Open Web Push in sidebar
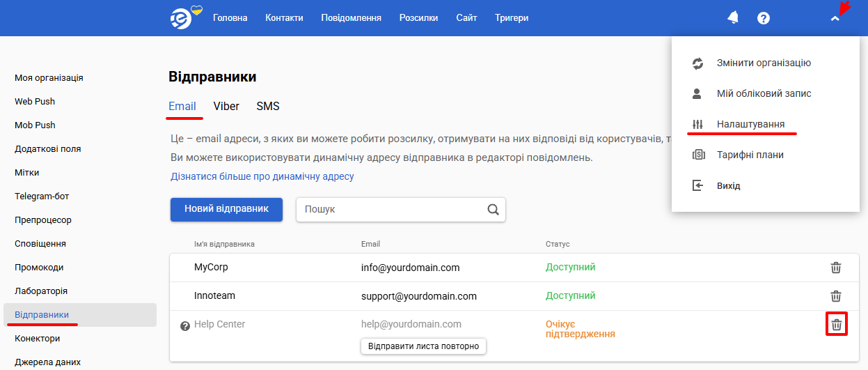This screenshot has height=370, width=868. 35,102
